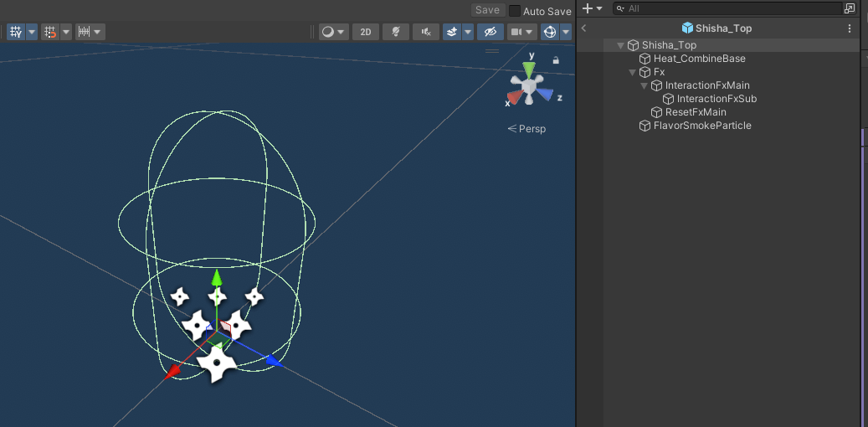Switch Persp projection label
Image resolution: width=868 pixels, height=427 pixels.
pos(526,129)
